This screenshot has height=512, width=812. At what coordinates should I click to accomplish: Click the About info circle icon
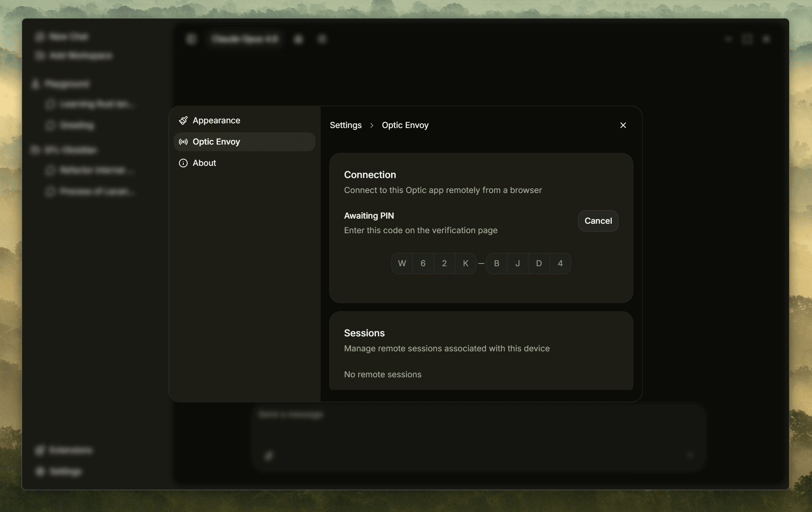[x=183, y=163]
